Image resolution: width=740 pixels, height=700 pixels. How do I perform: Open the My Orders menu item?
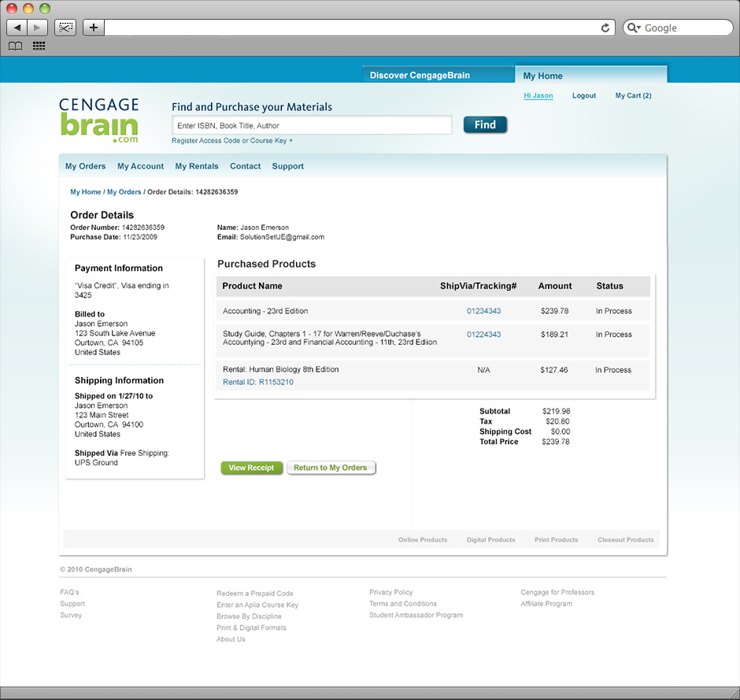click(x=86, y=166)
